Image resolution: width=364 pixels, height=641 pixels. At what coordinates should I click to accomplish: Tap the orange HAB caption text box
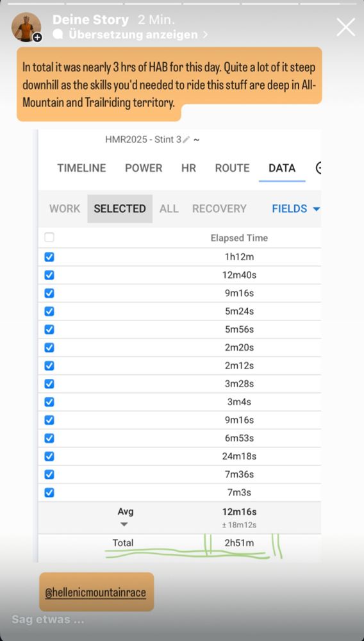tap(169, 84)
